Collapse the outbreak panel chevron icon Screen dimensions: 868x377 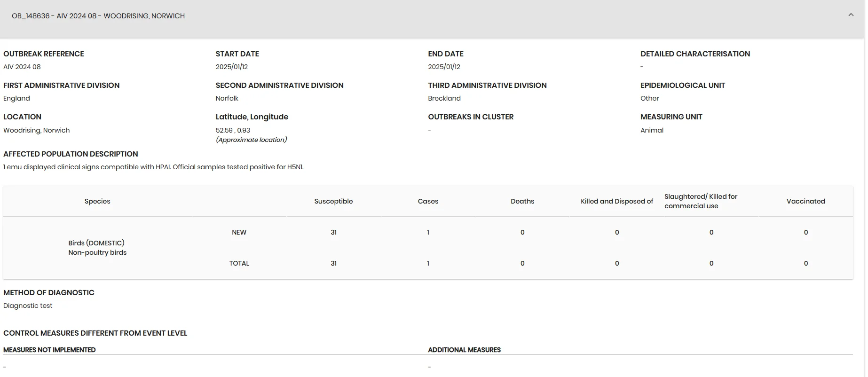pos(851,15)
